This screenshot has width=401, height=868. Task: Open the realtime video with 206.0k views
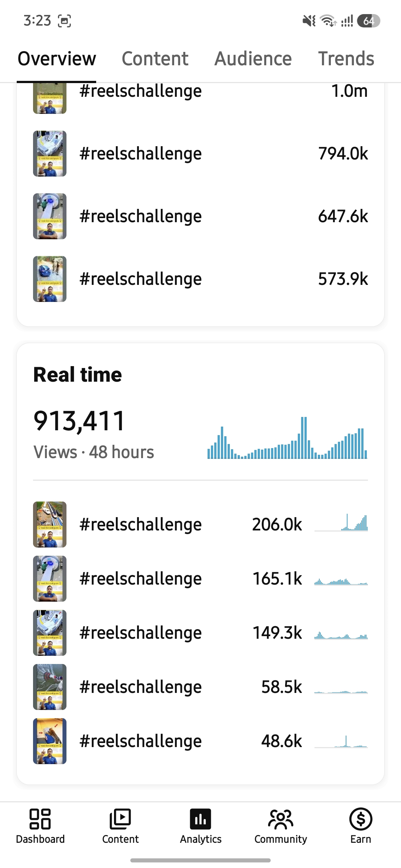(x=200, y=525)
